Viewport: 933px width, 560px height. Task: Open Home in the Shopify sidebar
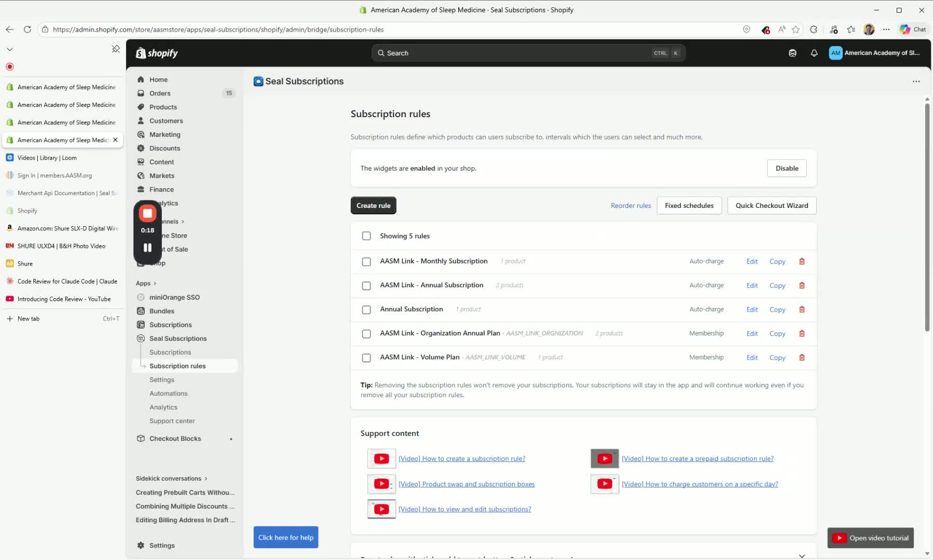click(x=158, y=79)
